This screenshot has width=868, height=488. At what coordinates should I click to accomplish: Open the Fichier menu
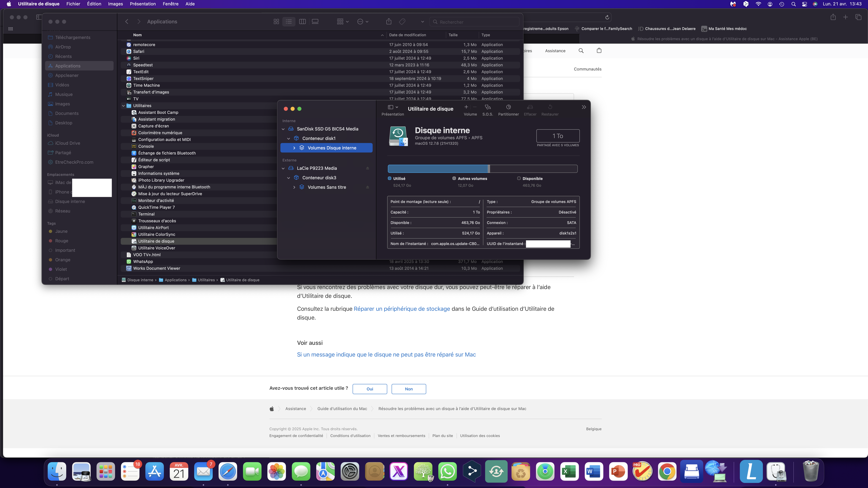(73, 4)
